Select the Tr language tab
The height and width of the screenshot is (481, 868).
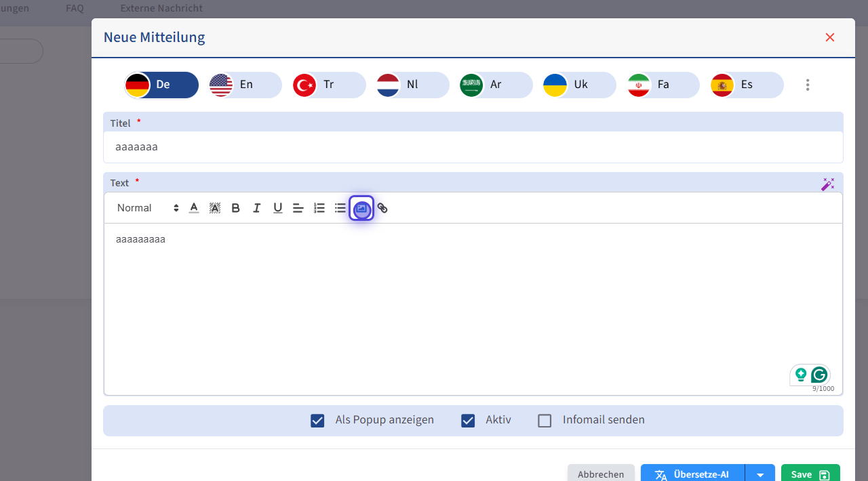click(328, 85)
